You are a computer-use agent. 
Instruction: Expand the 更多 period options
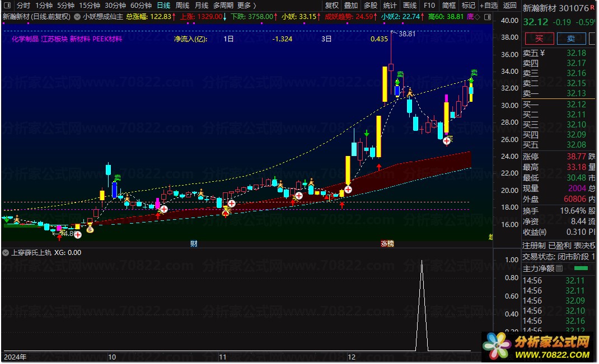click(x=246, y=6)
